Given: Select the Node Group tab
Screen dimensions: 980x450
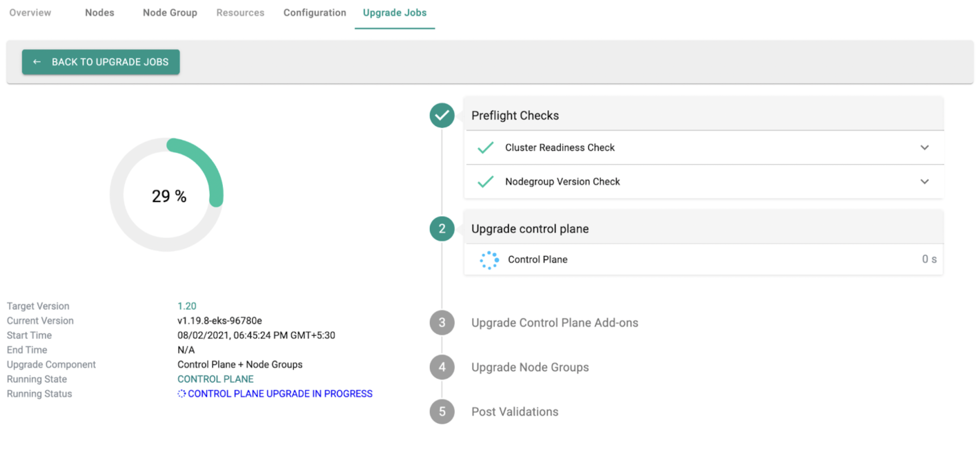Looking at the screenshot, I should point(169,12).
